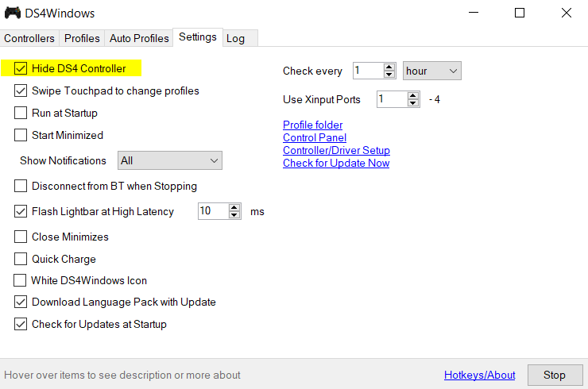
Task: Decrease the Check every value
Action: 389,75
